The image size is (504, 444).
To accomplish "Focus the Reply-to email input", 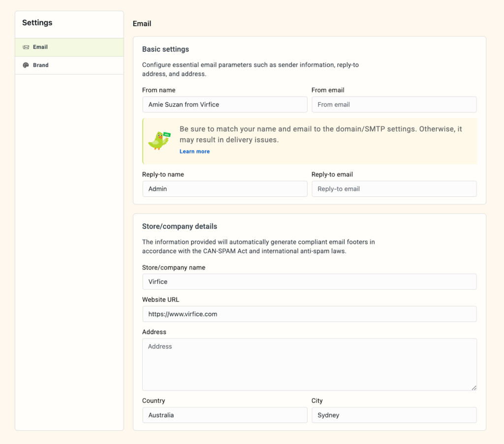I will (394, 189).
